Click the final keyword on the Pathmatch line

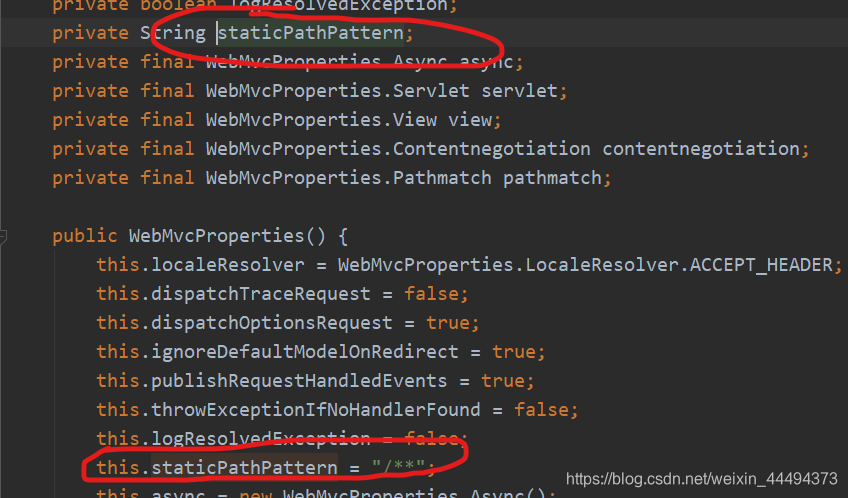[167, 178]
